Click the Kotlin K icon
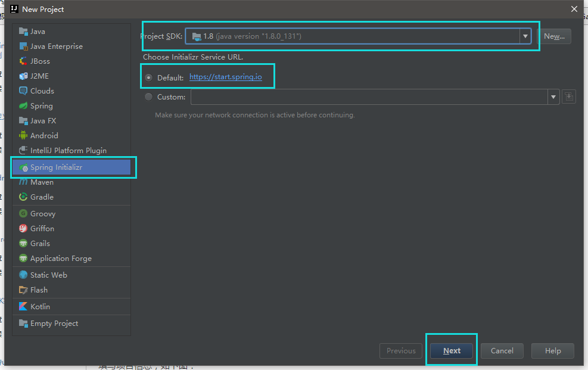This screenshot has width=588, height=370. click(23, 307)
